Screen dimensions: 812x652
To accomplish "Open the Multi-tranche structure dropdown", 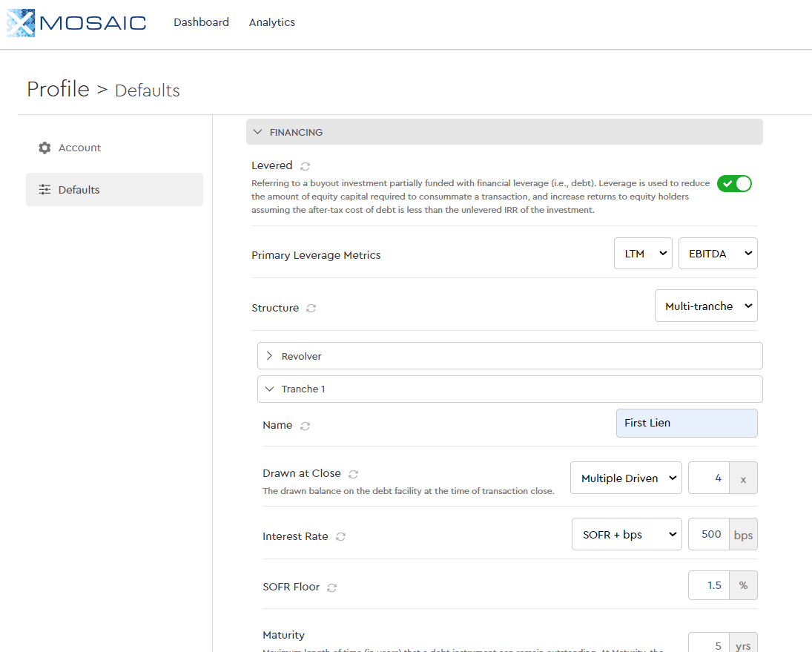I will point(705,306).
